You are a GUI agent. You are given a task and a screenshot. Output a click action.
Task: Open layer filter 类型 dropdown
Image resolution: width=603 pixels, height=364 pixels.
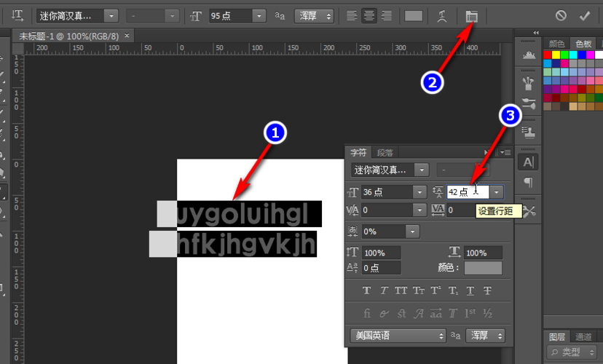tap(572, 352)
